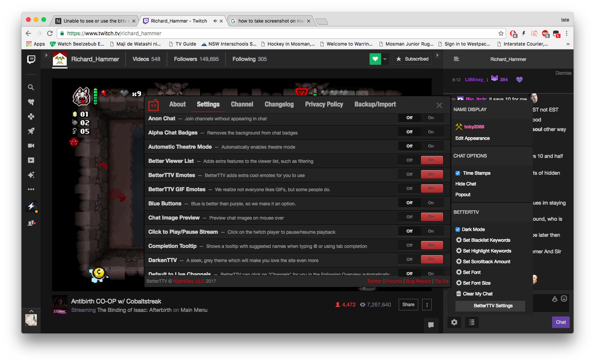
Task: Switch to the About tab
Action: pyautogui.click(x=178, y=104)
